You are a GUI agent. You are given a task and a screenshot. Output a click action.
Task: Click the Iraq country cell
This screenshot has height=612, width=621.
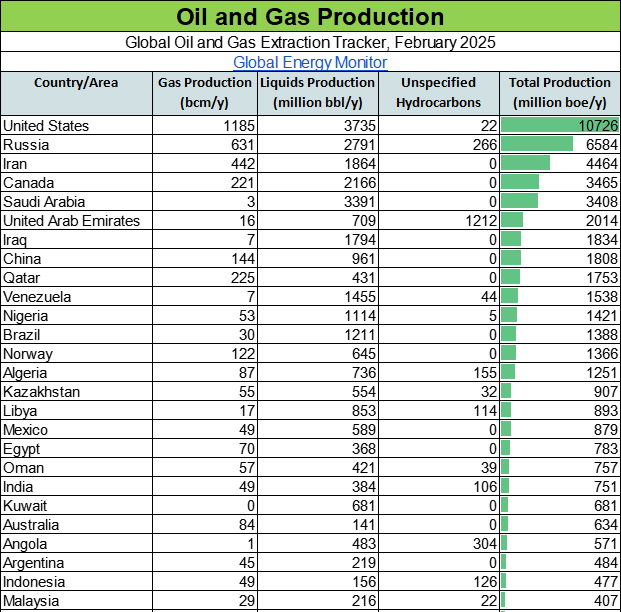(76, 240)
